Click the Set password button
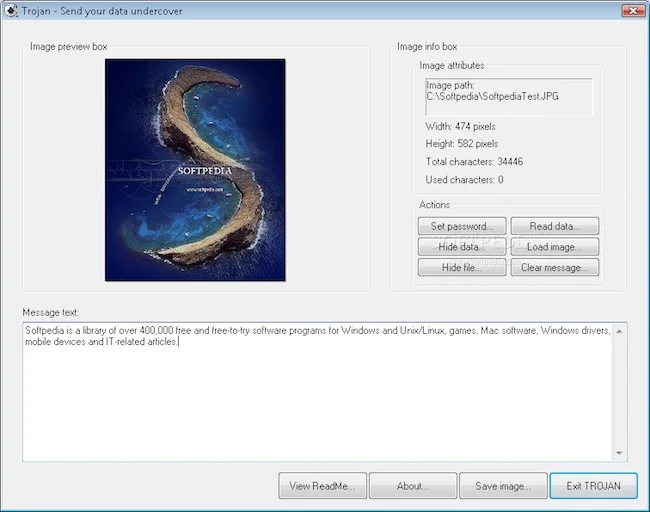 tap(462, 226)
